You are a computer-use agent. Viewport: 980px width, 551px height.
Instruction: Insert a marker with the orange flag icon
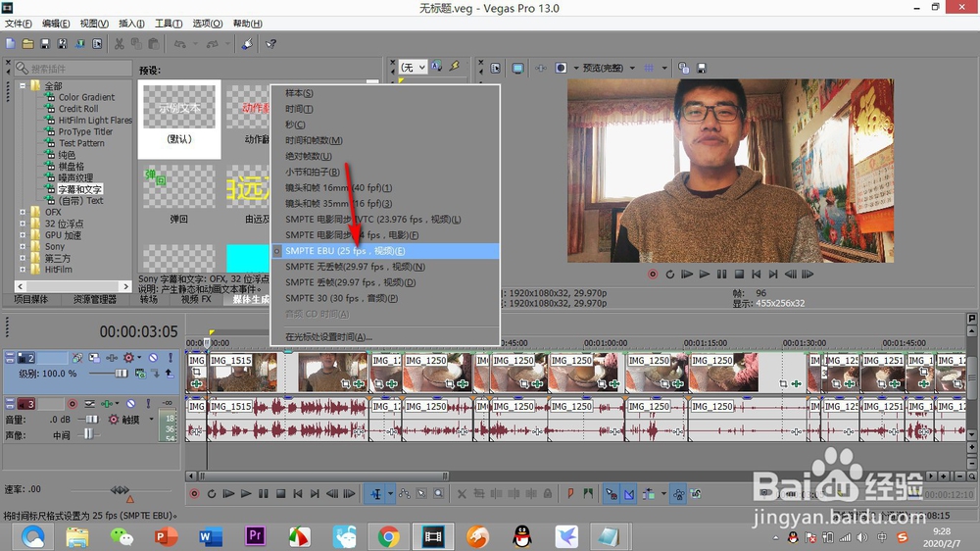tap(570, 494)
